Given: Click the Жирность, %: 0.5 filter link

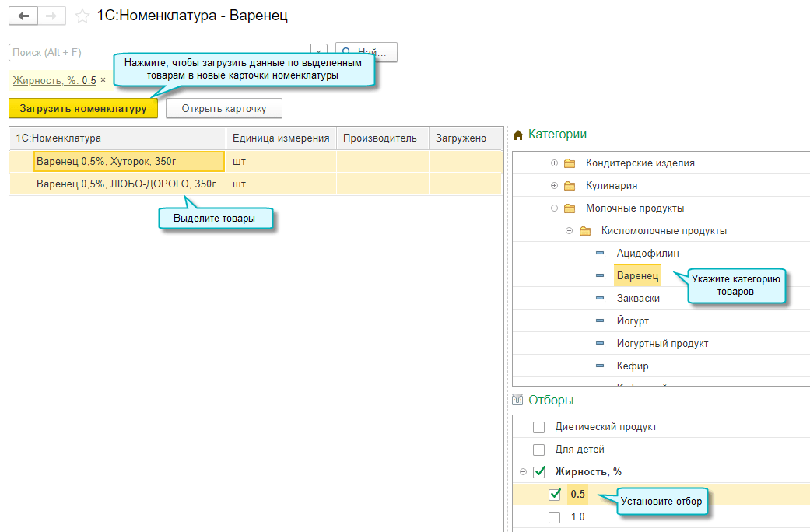Looking at the screenshot, I should tap(54, 80).
